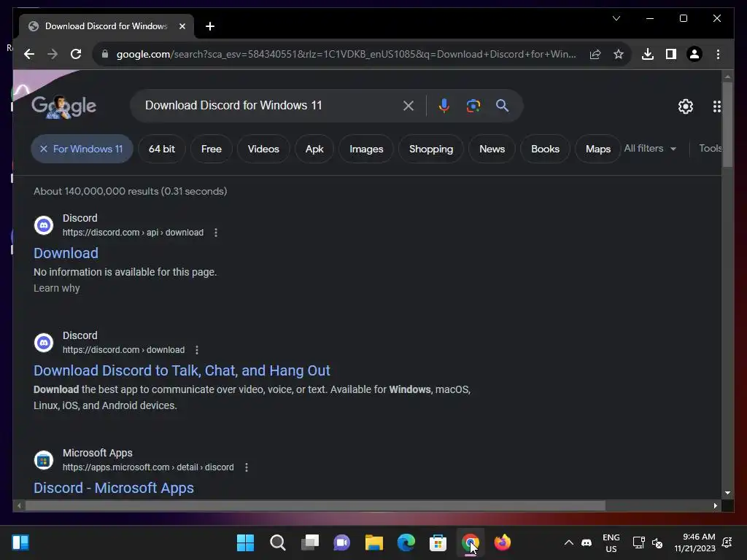Open the Chrome profile avatar
This screenshot has width=747, height=560.
694,54
